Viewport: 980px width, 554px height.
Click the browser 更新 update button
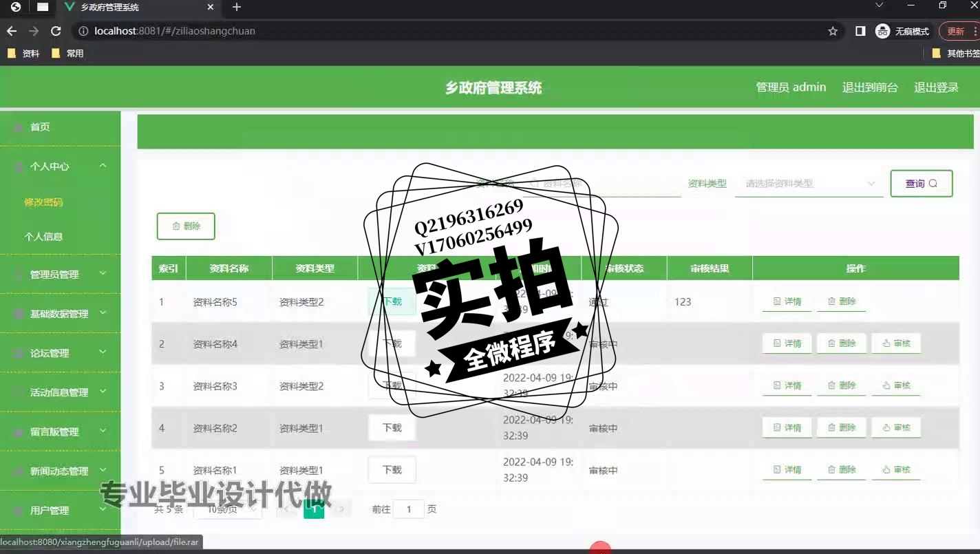(x=959, y=31)
